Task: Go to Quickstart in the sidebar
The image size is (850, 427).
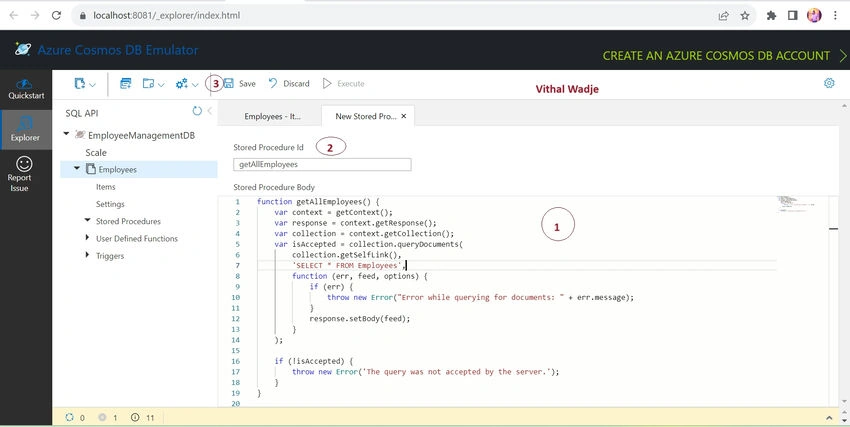Action: click(26, 89)
